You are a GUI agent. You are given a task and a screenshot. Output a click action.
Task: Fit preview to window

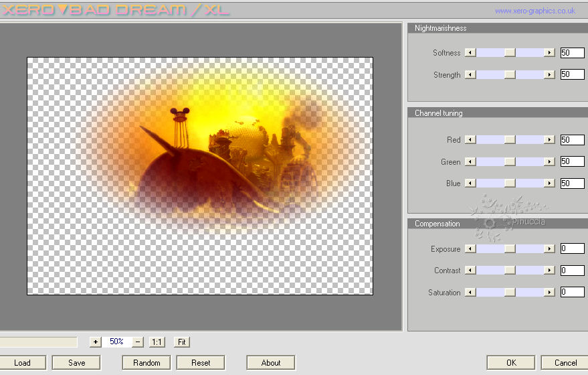(x=182, y=342)
